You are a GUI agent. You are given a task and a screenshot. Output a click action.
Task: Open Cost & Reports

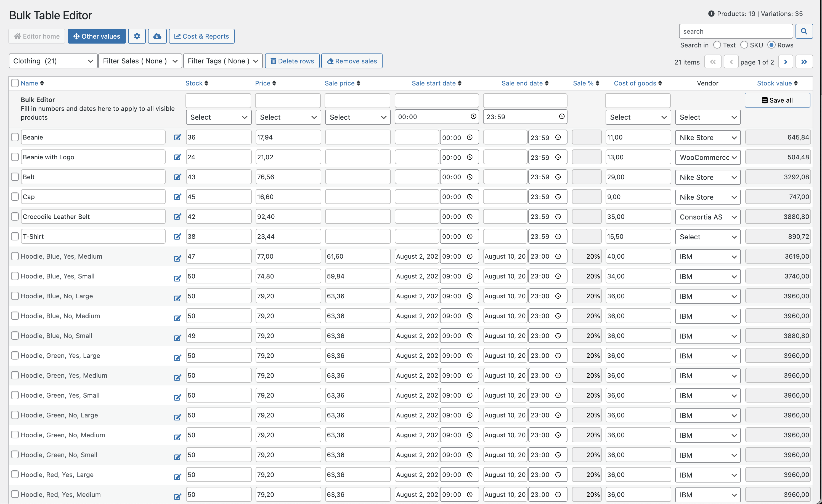(201, 36)
